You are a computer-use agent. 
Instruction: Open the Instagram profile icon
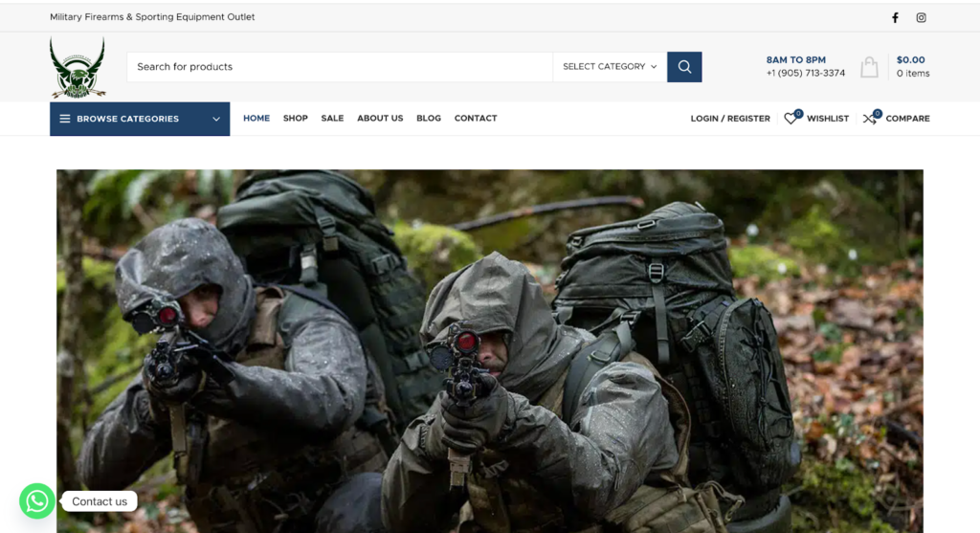(921, 17)
